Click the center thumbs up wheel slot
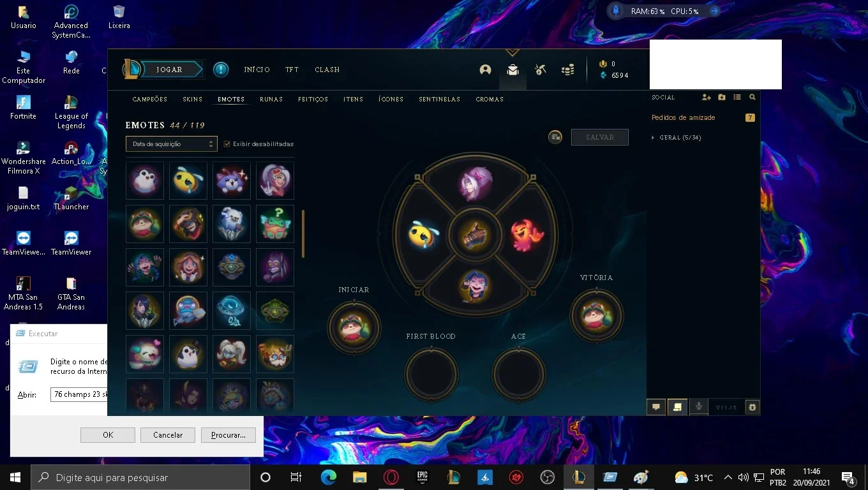868x490 pixels. [475, 236]
